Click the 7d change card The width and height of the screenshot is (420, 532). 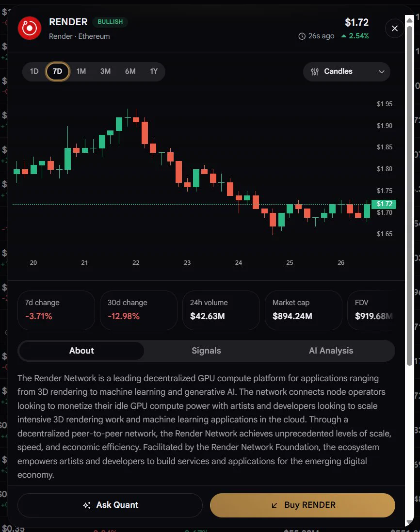[x=56, y=310]
